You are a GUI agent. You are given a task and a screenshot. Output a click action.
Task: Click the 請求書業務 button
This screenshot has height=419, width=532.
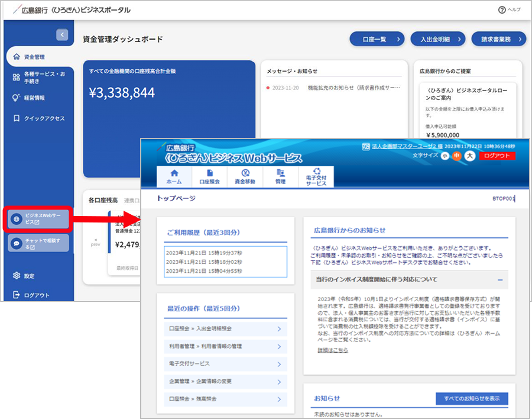point(499,40)
